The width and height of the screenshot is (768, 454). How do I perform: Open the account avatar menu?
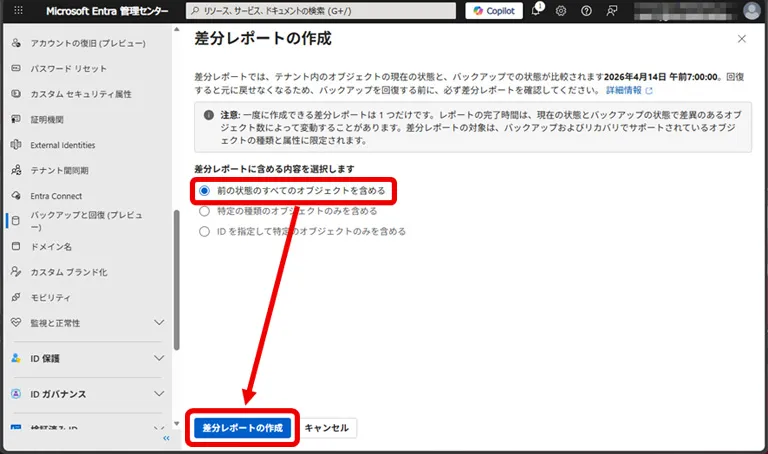[751, 11]
